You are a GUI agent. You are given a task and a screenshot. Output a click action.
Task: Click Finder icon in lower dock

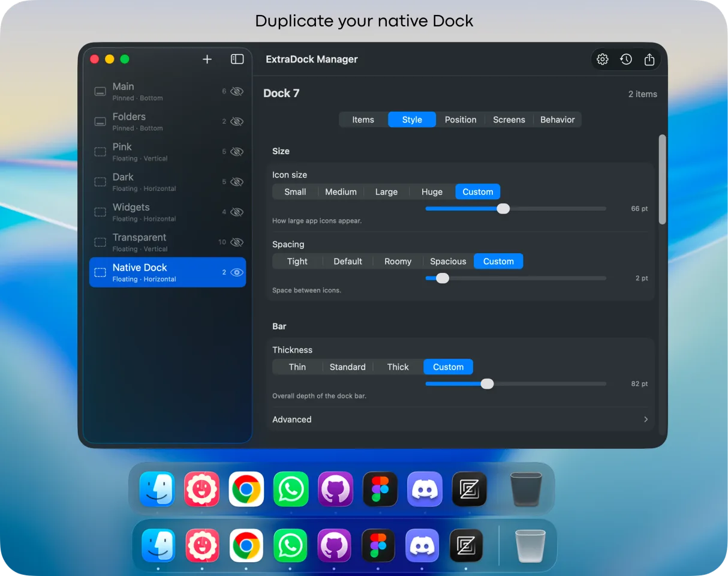point(158,545)
